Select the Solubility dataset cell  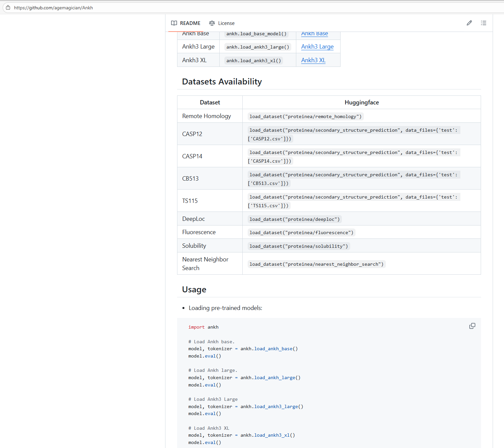click(x=210, y=245)
